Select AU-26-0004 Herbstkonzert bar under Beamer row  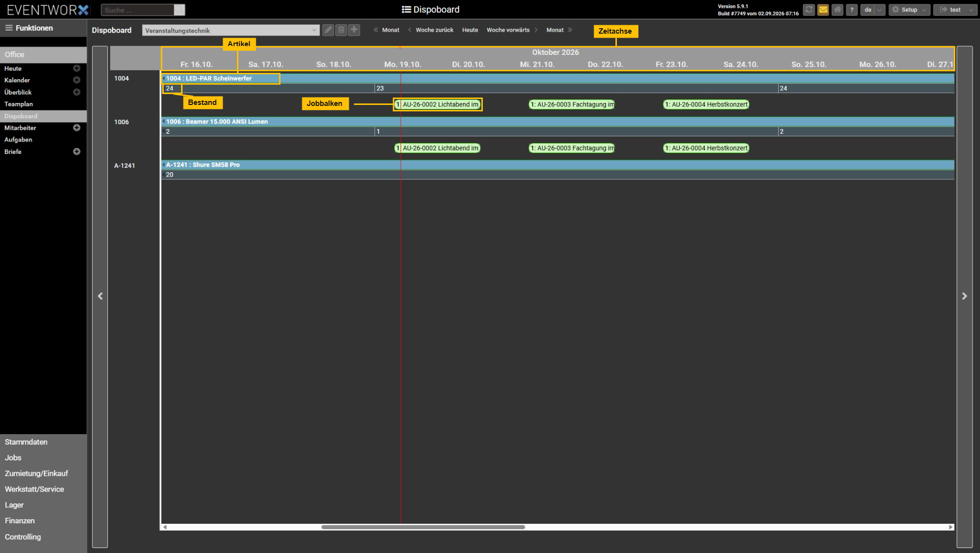pos(706,148)
